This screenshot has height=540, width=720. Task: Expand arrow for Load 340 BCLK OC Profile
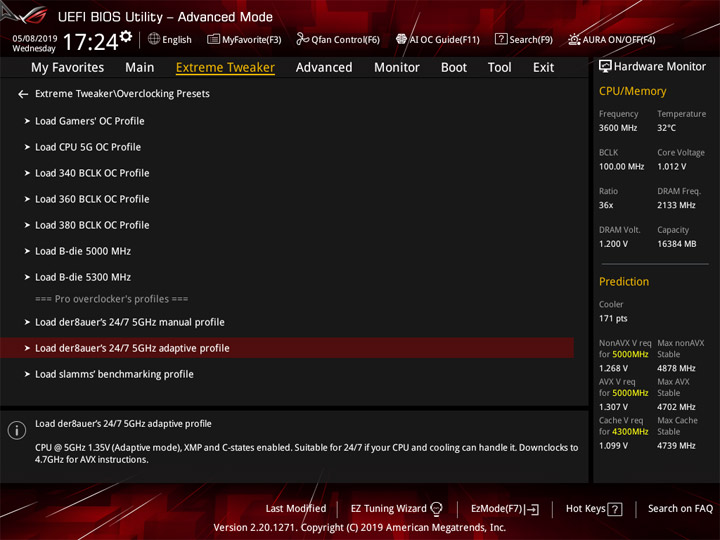tap(27, 173)
